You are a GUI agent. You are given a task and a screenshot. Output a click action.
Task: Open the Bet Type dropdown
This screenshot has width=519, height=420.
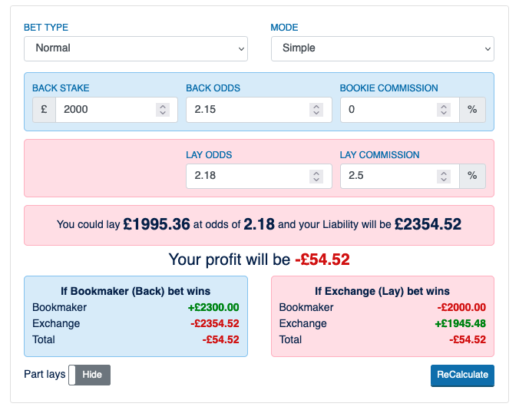coord(136,48)
